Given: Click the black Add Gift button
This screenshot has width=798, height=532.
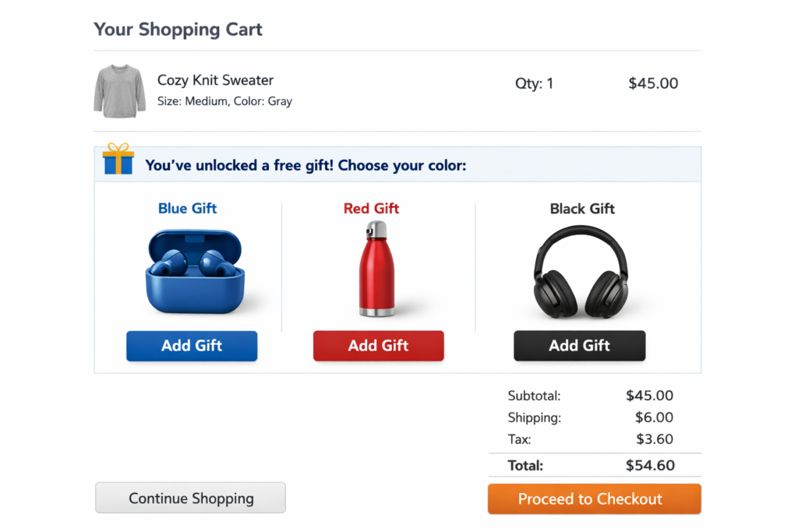Looking at the screenshot, I should 579,346.
